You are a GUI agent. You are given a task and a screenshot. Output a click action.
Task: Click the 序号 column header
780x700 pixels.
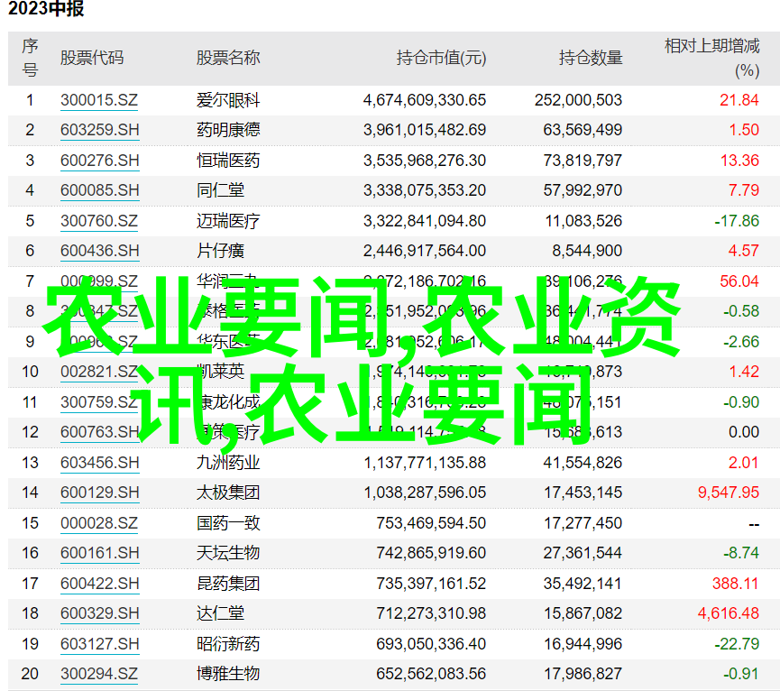(30, 58)
